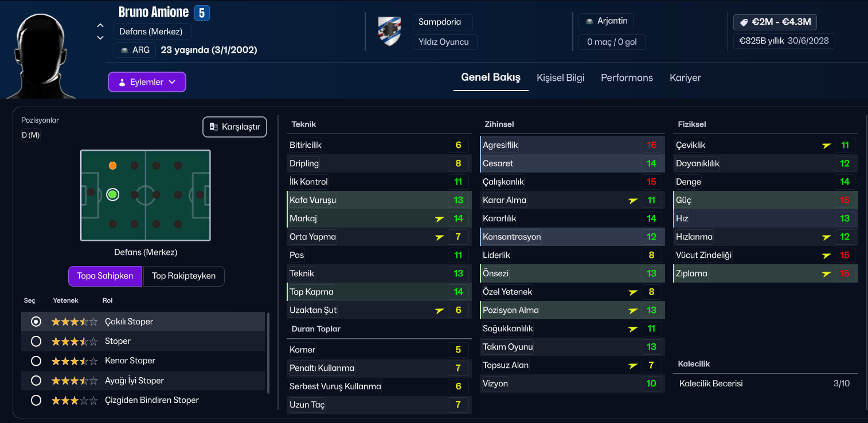This screenshot has width=868, height=423.
Task: Switch to the Kişisel Bilgi tab
Action: 561,78
